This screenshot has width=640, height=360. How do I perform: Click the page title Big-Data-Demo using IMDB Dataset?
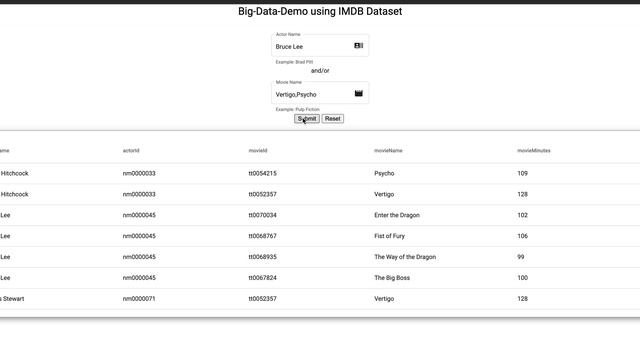(x=320, y=11)
